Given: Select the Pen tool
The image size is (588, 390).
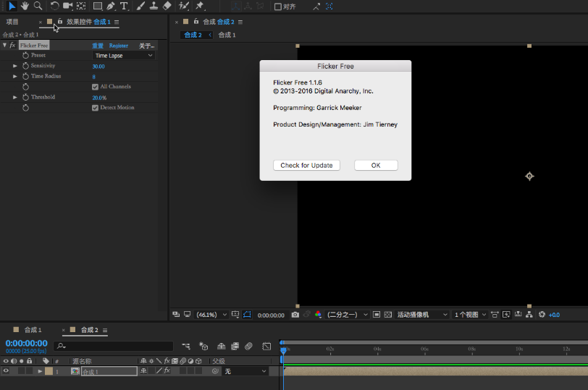Looking at the screenshot, I should tap(111, 6).
